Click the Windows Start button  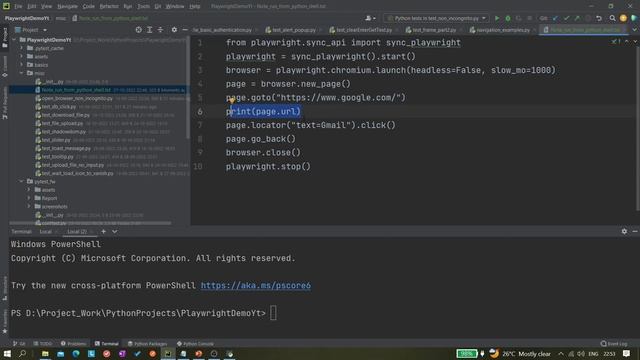click(7, 353)
